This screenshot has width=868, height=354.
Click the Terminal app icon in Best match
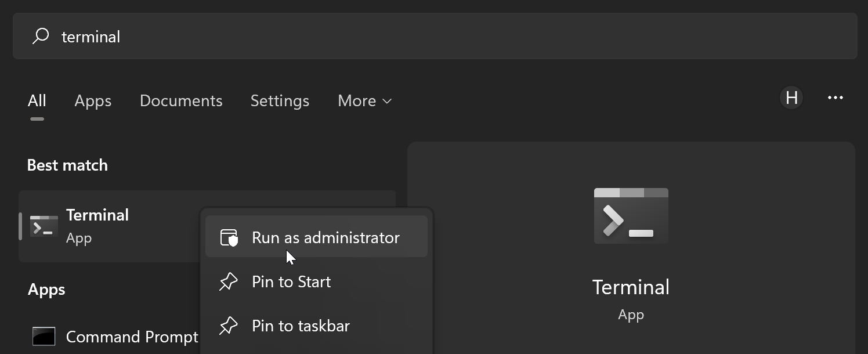(44, 226)
